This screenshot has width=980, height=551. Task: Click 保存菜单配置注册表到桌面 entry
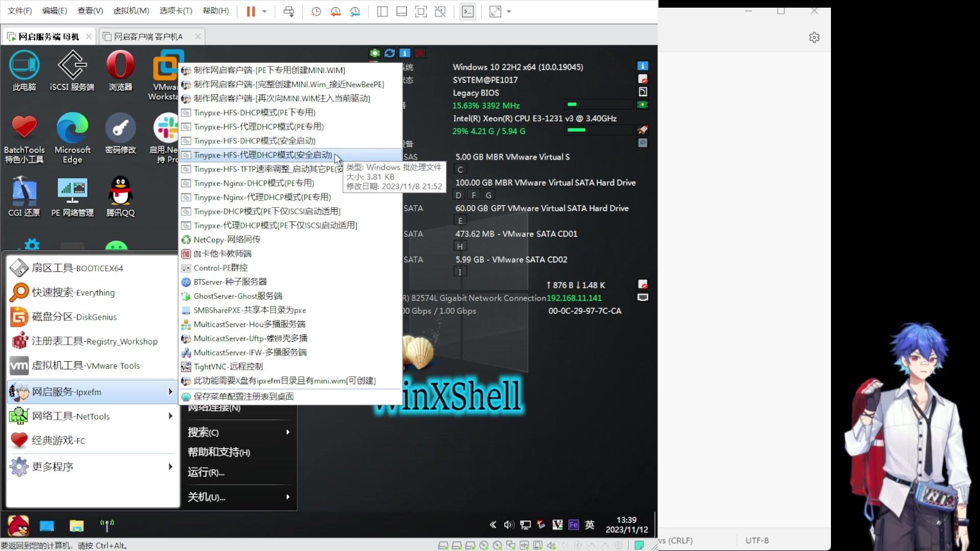(290, 396)
